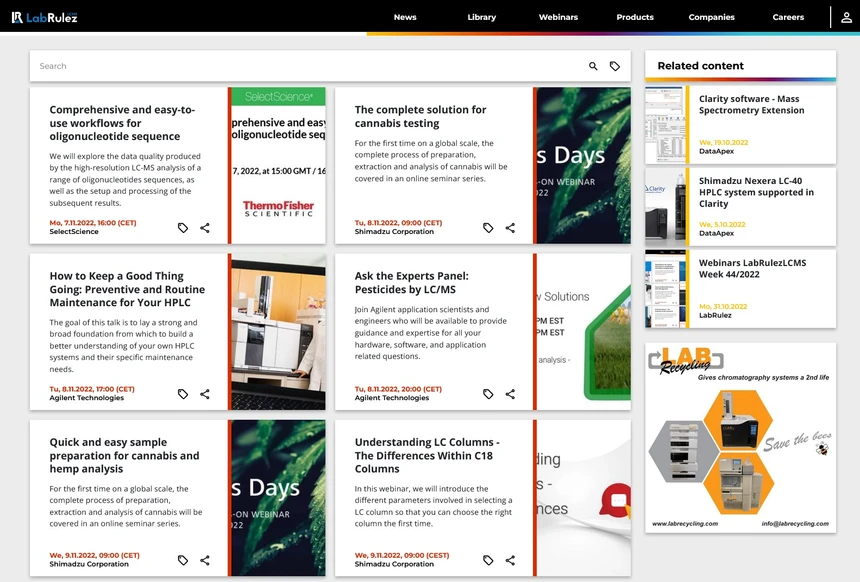Open 'The complete solution for cannabis testing' title
The image size is (860, 582).
pos(420,116)
